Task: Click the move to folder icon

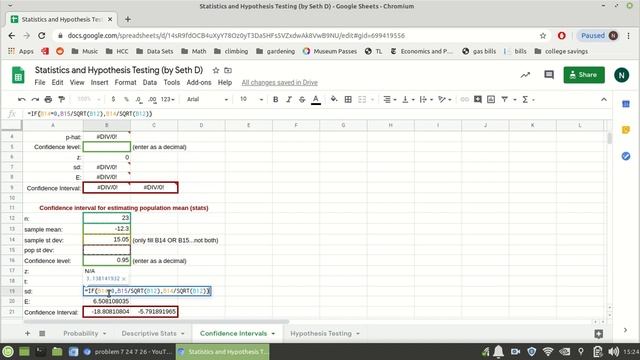Action: [x=228, y=70]
